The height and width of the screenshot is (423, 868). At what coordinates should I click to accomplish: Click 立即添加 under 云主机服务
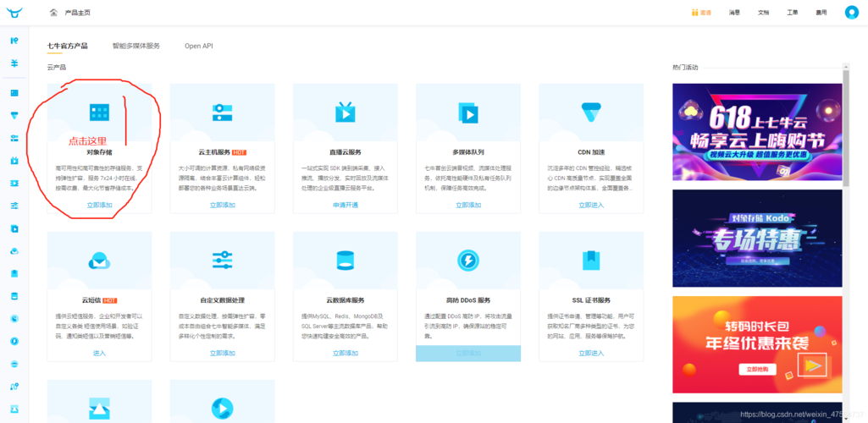pos(222,205)
